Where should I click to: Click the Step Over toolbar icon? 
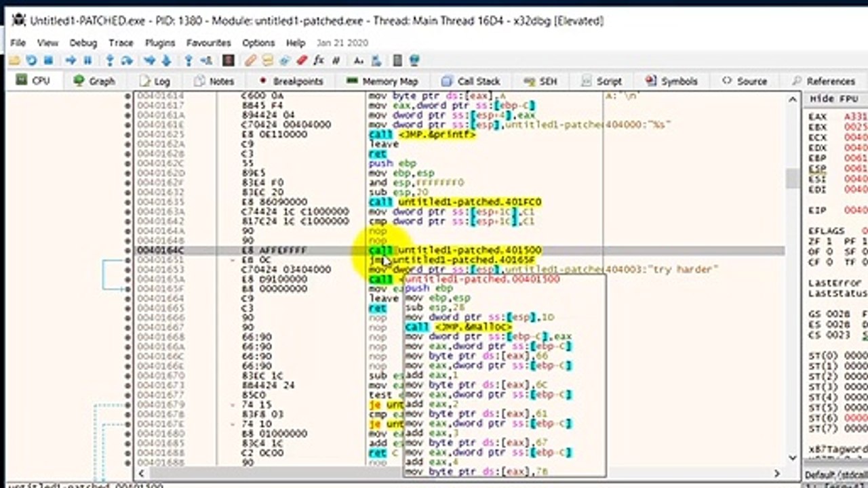(127, 60)
